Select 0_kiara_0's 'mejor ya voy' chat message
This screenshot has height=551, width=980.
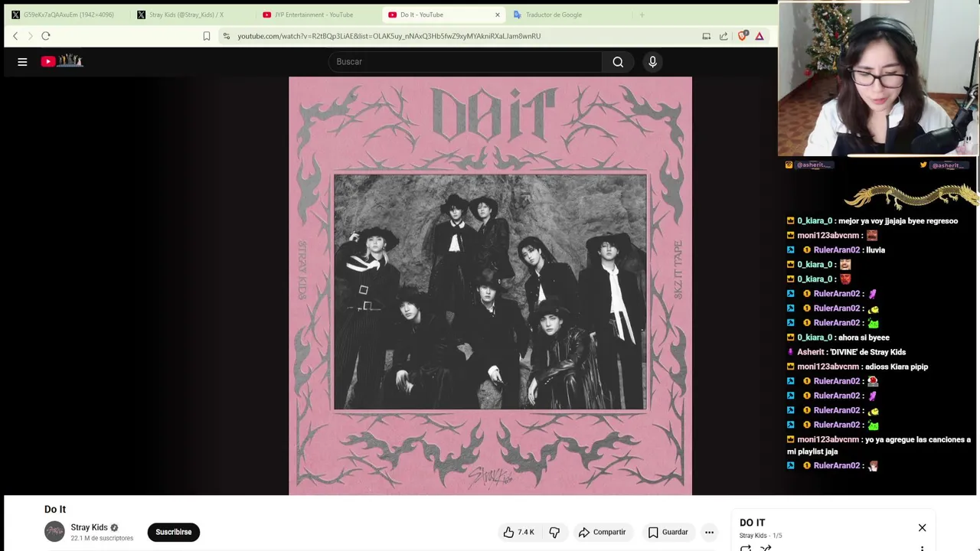pos(872,221)
